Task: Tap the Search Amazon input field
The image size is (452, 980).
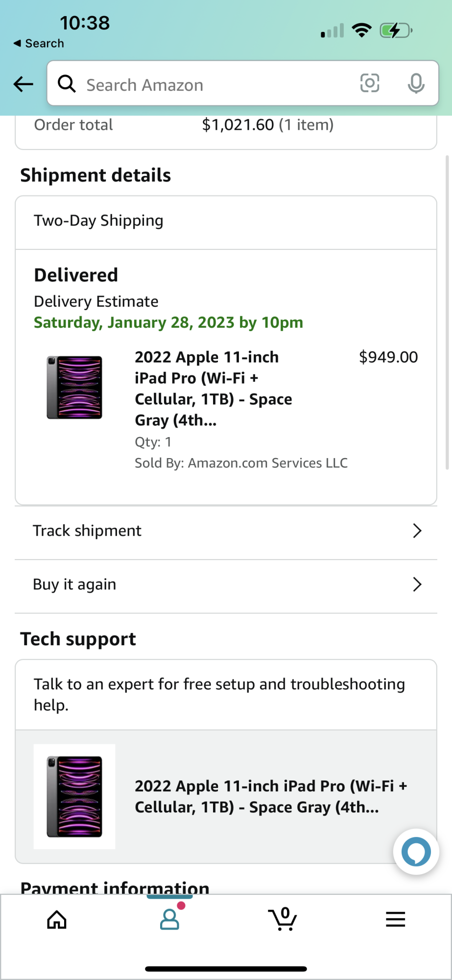Action: tap(215, 85)
